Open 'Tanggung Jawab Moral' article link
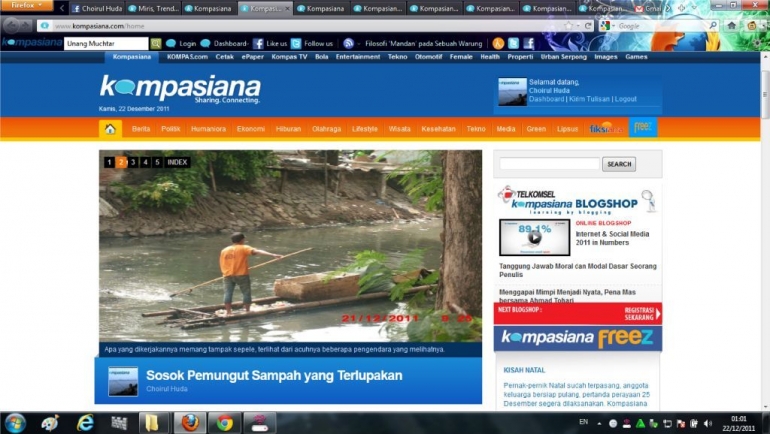Image resolution: width=770 pixels, height=434 pixels. click(578, 270)
